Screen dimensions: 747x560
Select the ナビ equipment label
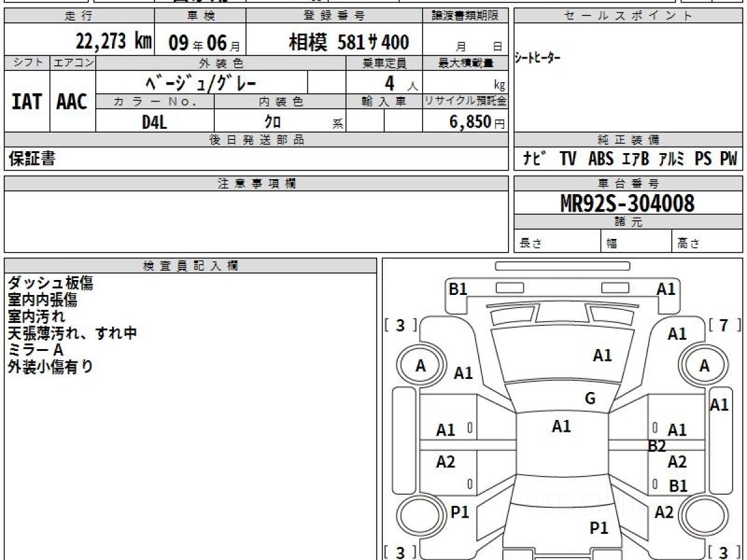tap(535, 159)
